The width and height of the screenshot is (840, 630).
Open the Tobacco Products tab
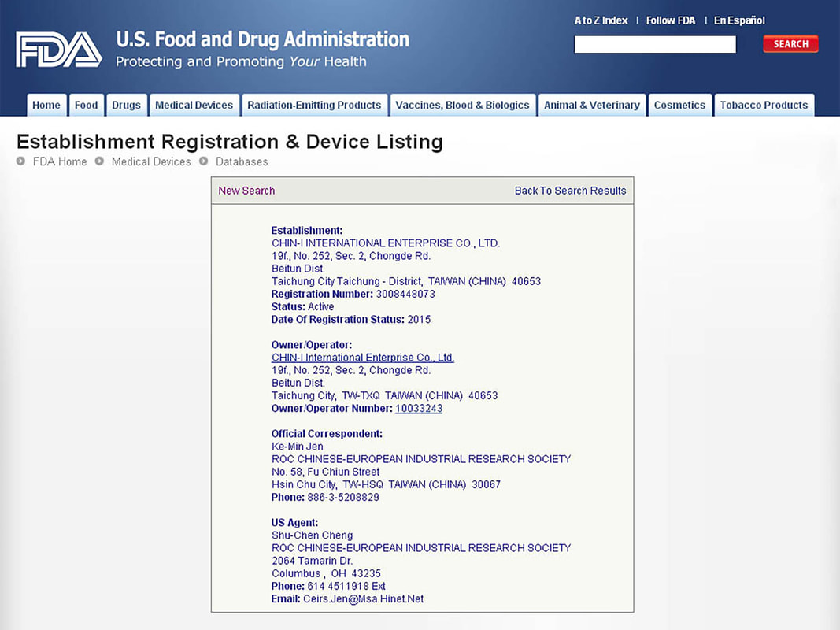tap(764, 105)
